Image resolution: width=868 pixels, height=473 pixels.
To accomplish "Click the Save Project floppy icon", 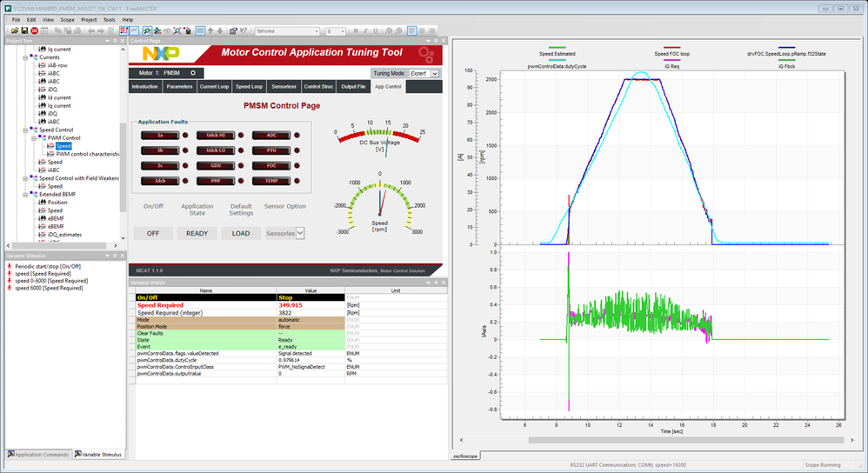I will (25, 31).
